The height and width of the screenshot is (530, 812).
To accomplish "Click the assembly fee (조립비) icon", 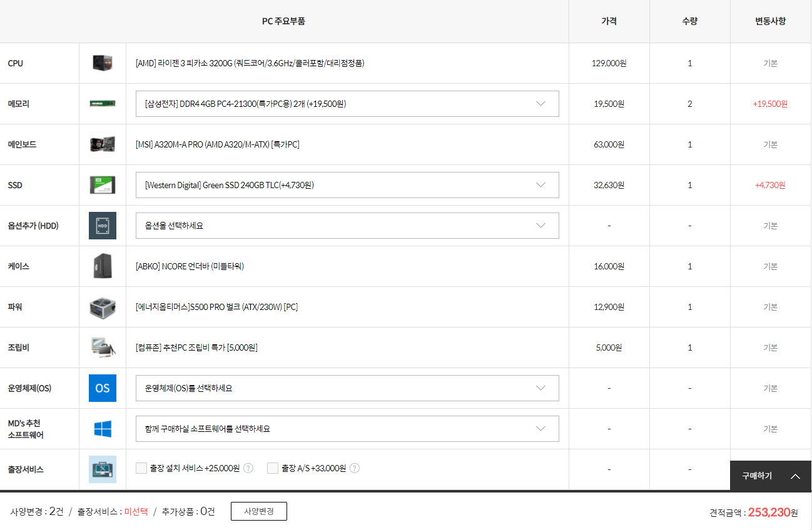I will click(x=103, y=347).
